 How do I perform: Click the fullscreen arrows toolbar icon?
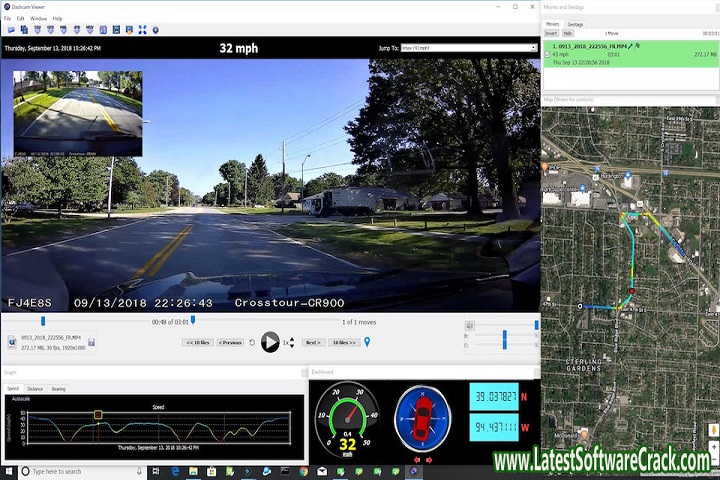[141, 30]
